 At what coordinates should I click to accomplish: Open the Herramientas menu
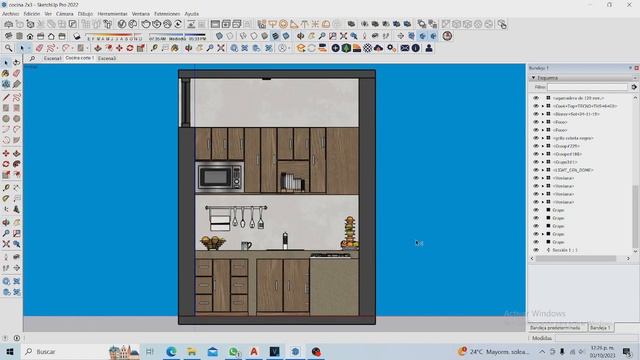pyautogui.click(x=112, y=13)
